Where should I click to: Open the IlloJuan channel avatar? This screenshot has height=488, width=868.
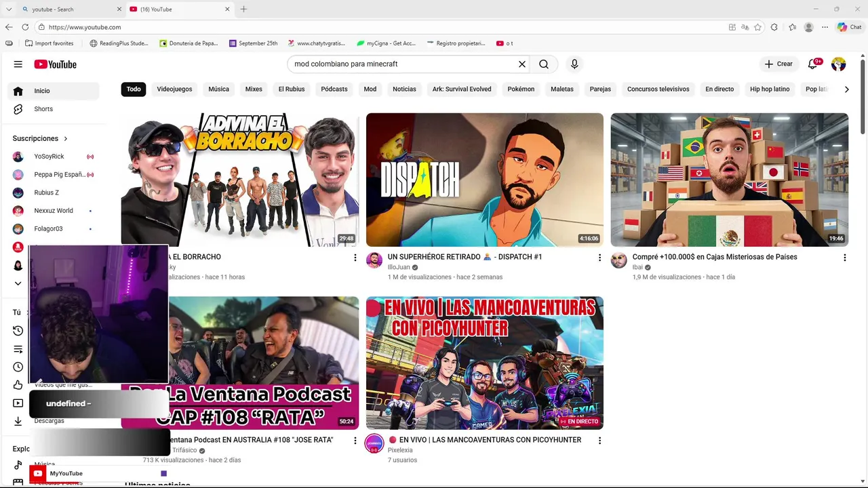click(x=374, y=260)
